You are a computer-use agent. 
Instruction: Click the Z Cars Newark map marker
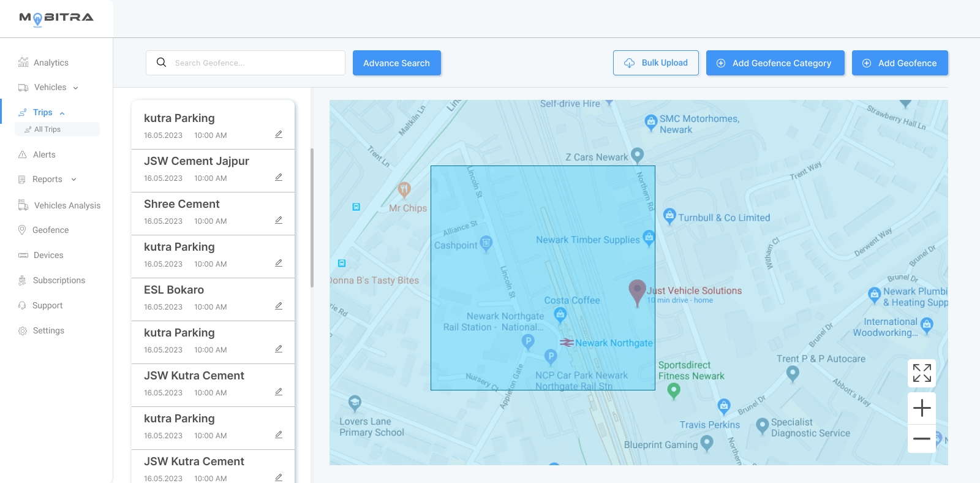pyautogui.click(x=638, y=156)
